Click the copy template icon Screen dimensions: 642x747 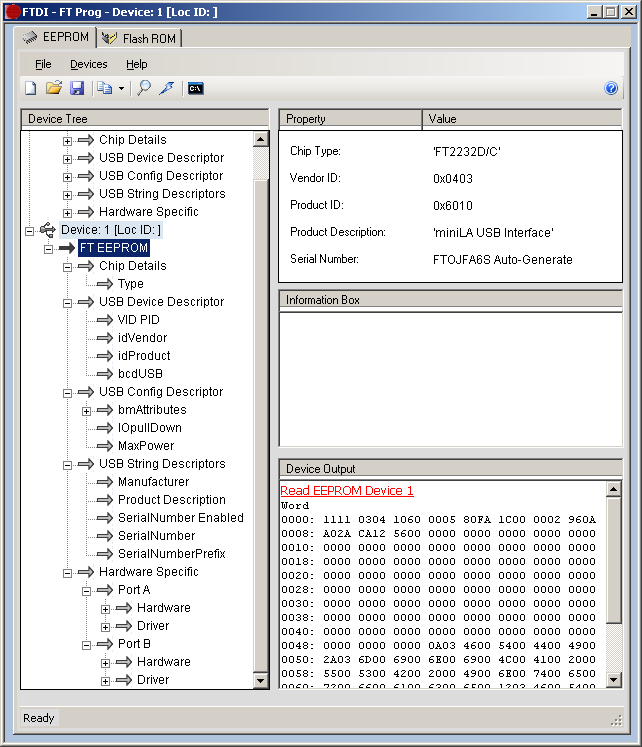(104, 88)
